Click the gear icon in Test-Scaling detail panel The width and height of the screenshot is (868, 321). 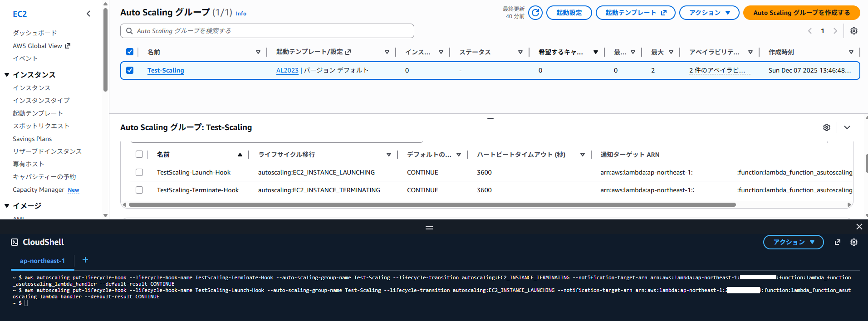[826, 127]
